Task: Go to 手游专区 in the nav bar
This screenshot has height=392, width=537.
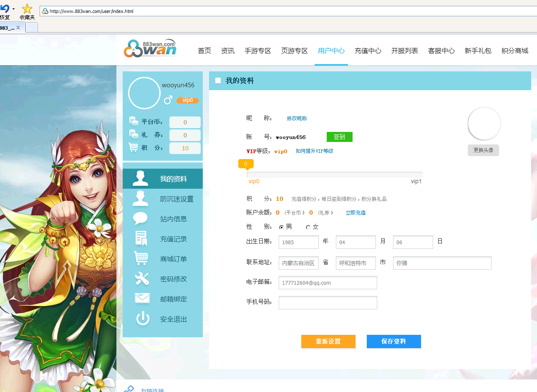Action: (258, 51)
